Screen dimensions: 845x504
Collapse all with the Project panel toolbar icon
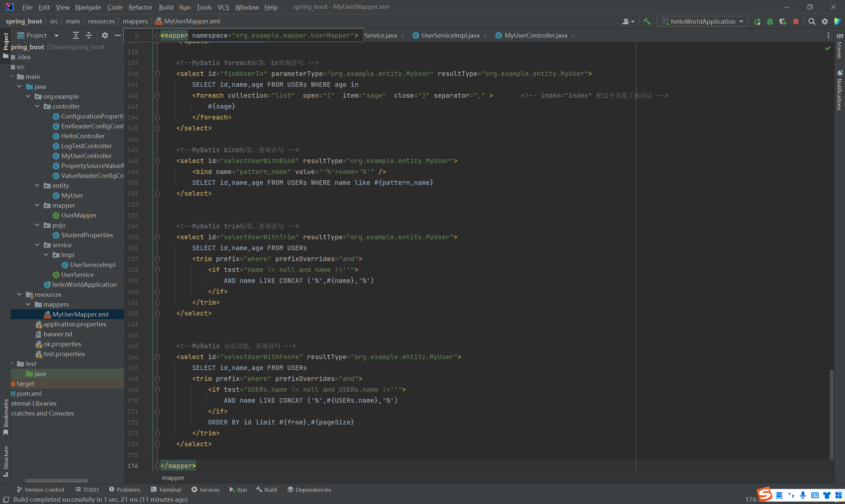click(x=89, y=35)
